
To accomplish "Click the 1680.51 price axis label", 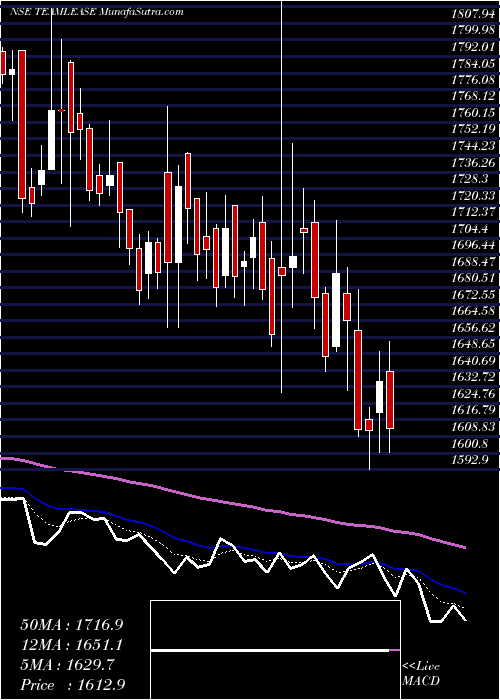I will 473,278.
